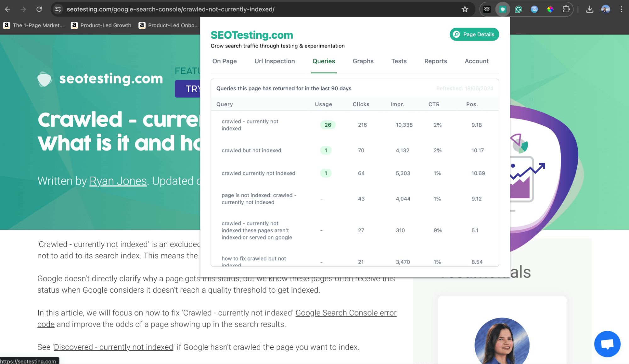This screenshot has height=364, width=629.
Task: Switch to the On Page tab
Action: 224,61
